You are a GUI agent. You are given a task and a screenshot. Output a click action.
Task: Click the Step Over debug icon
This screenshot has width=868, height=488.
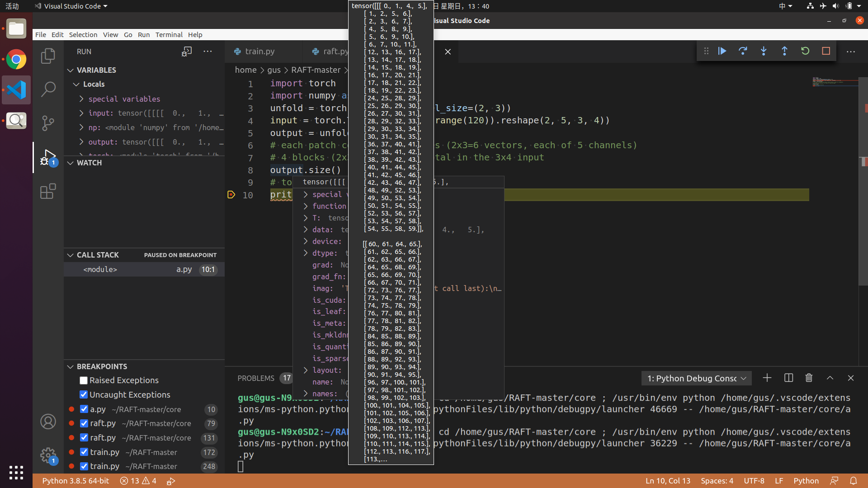point(743,51)
